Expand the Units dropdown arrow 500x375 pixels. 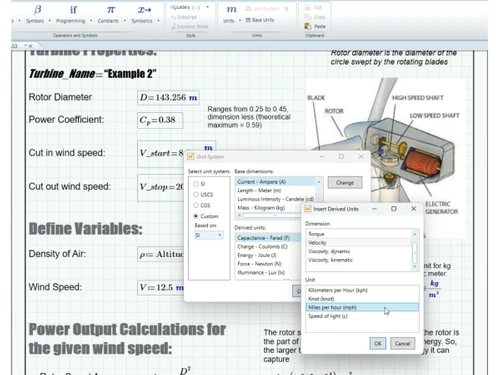click(x=240, y=21)
